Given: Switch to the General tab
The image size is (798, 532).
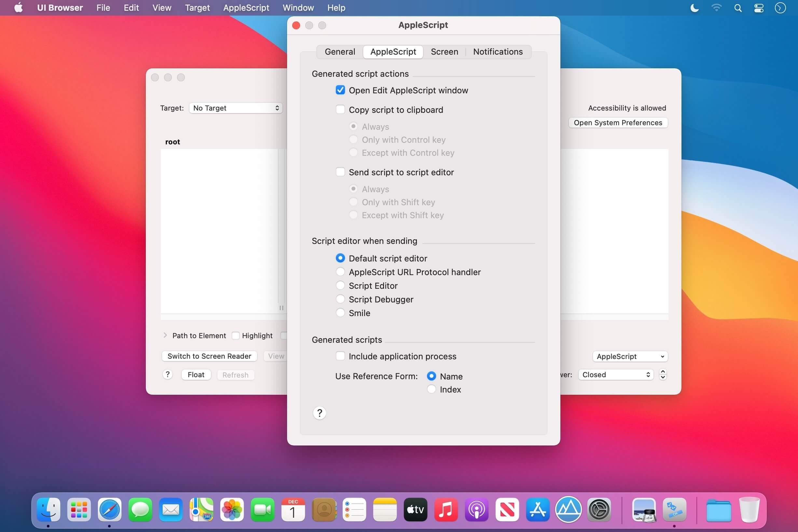Looking at the screenshot, I should [340, 52].
